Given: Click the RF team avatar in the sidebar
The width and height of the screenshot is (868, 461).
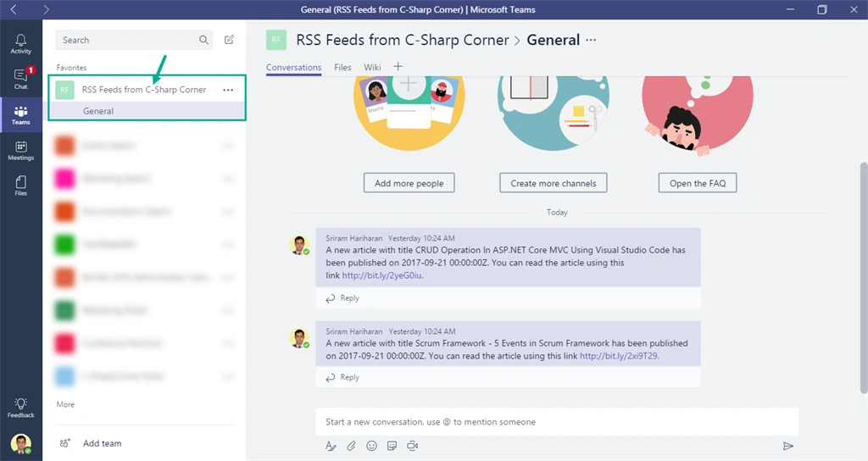Looking at the screenshot, I should click(64, 90).
